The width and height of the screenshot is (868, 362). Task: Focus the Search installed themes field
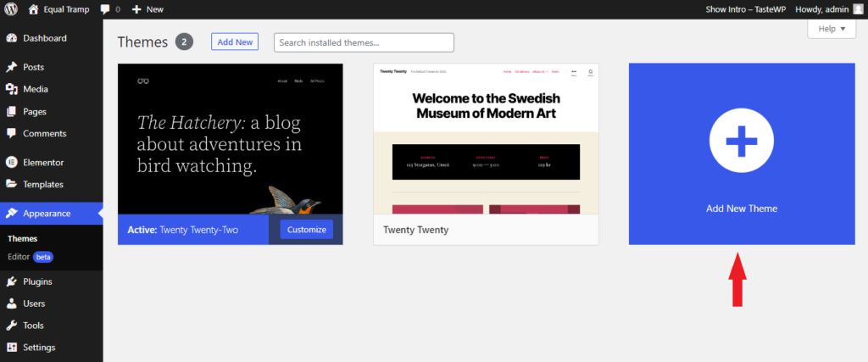tap(364, 42)
